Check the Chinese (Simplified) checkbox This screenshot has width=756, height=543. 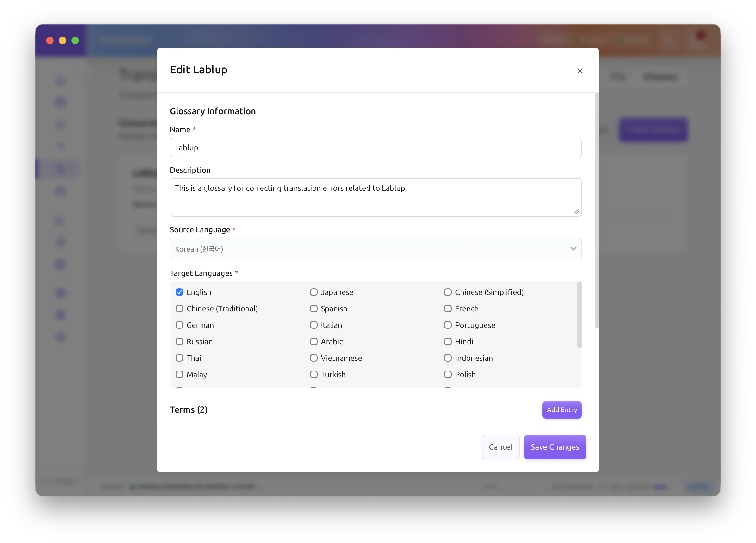pyautogui.click(x=448, y=292)
